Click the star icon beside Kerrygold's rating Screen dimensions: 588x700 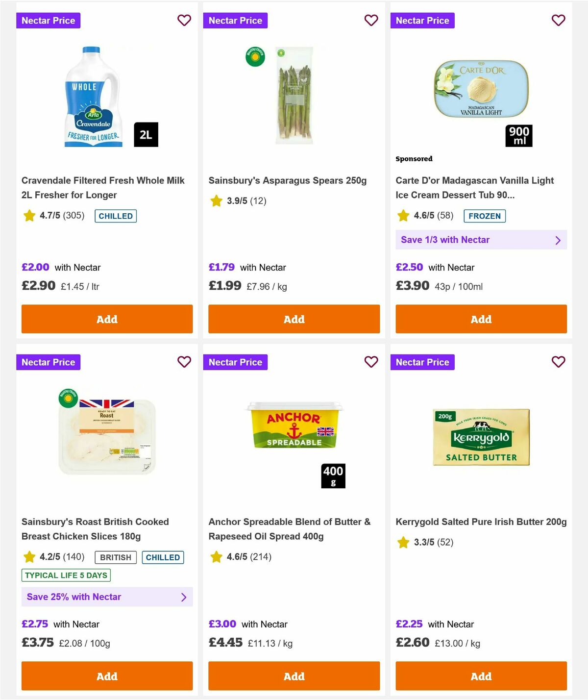(403, 543)
